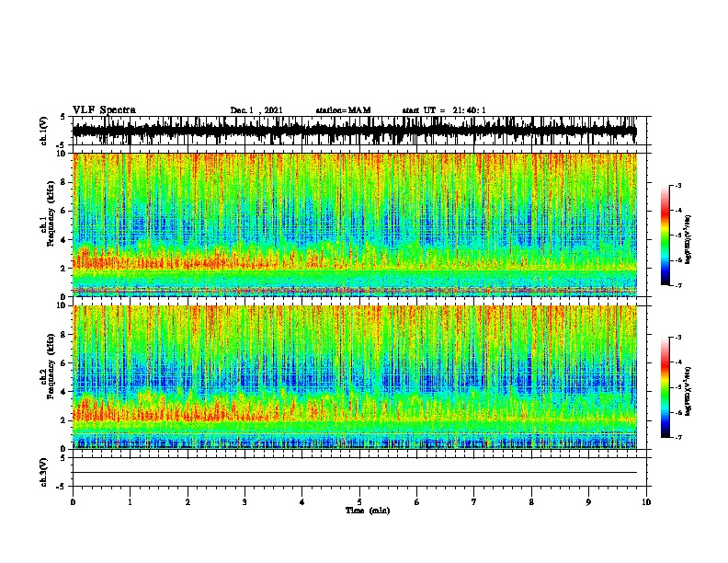Click the ch.1 color scale bar
Image resolution: width=728 pixels, height=563 pixels.
pyautogui.click(x=665, y=236)
